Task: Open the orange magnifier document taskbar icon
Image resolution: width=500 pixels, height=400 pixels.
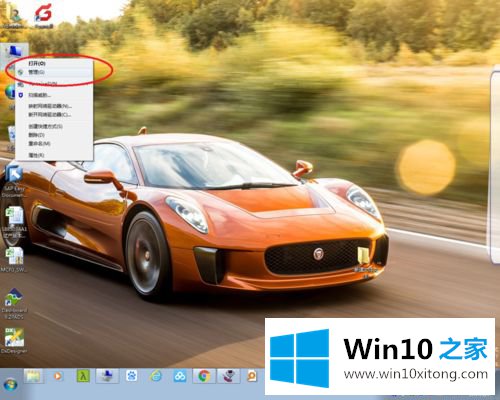Action: 252,376
